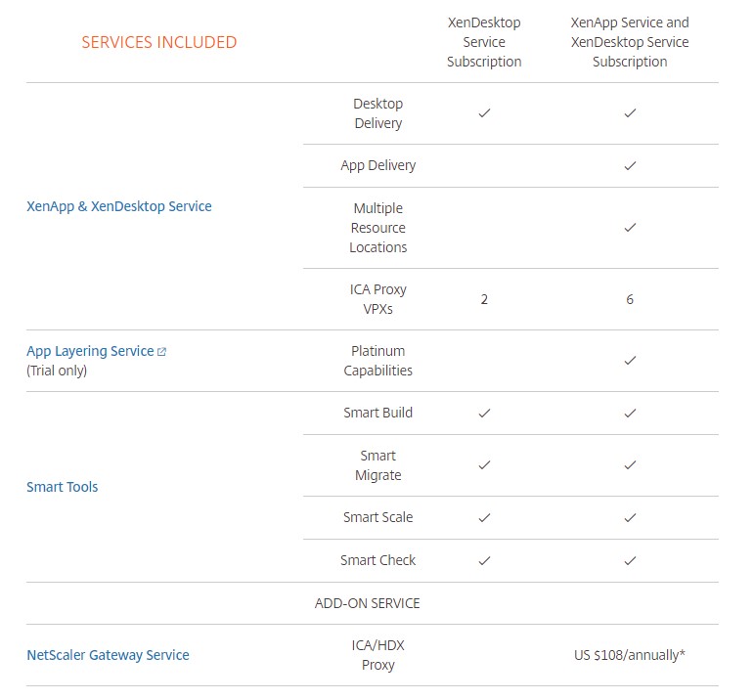Screen dimensions: 754x700
Task: Click XenApp Service and XenDesktop Service Subscription header
Action: tap(630, 42)
